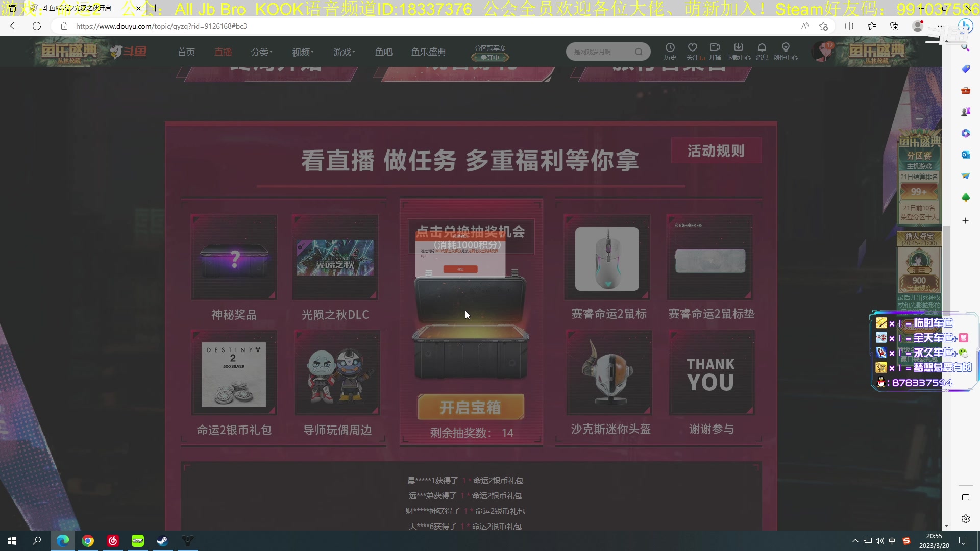Open the 猎人夺宝 900 treasure widget
This screenshot has width=980, height=551.
tap(919, 270)
